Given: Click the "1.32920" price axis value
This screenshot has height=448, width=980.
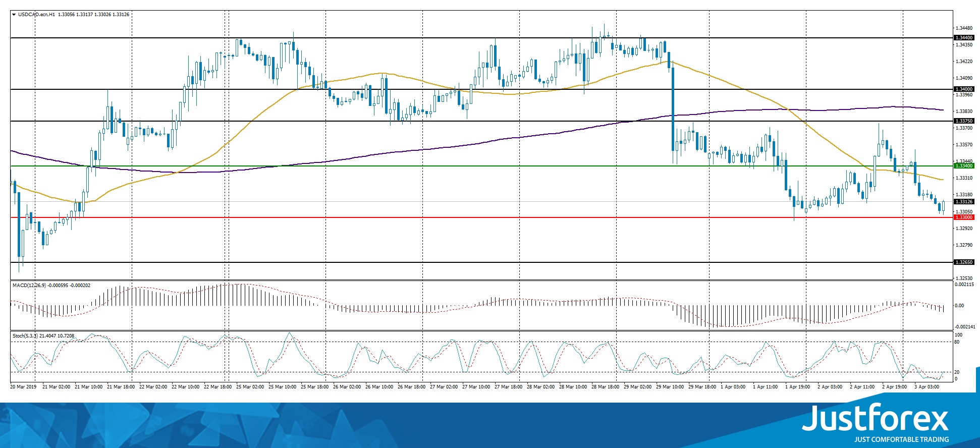Looking at the screenshot, I should coord(964,229).
